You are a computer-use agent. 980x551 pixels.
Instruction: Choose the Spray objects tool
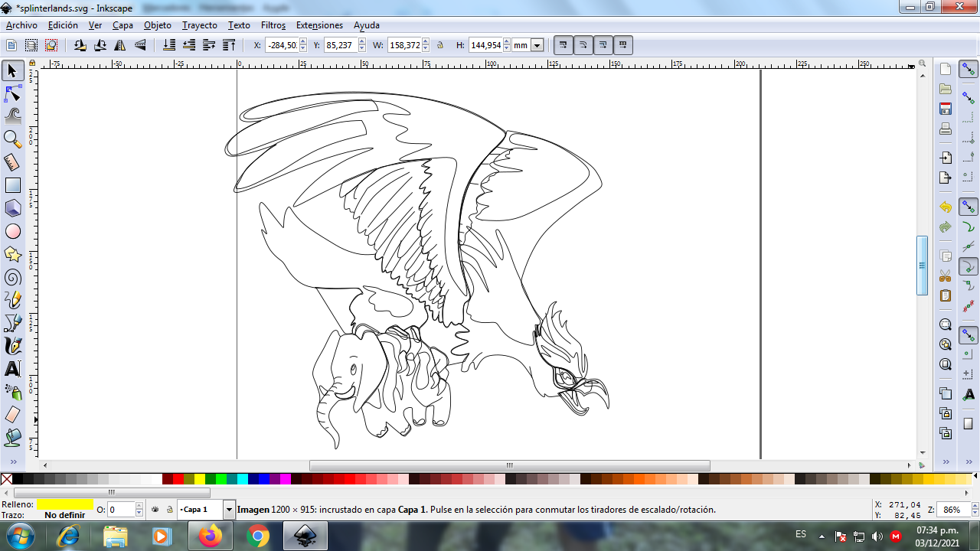pos(12,392)
